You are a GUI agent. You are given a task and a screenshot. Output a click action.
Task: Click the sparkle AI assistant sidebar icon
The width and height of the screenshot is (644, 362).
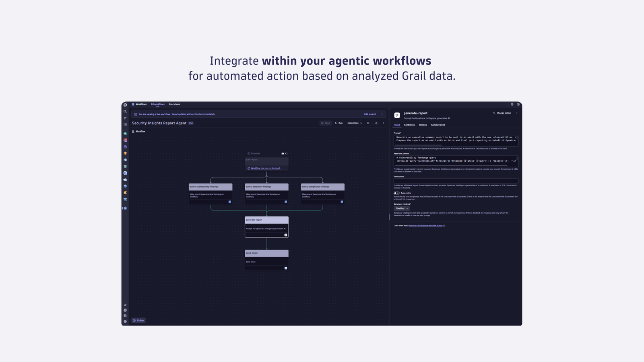click(125, 118)
